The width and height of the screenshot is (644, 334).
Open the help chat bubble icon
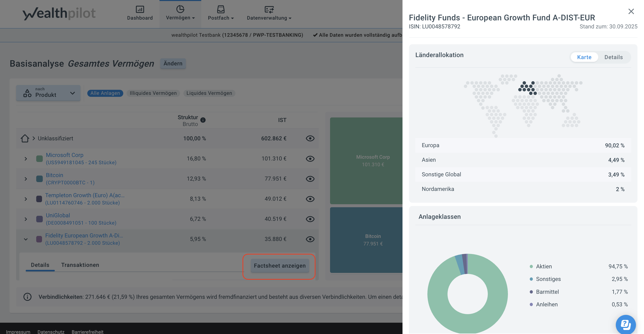626,324
